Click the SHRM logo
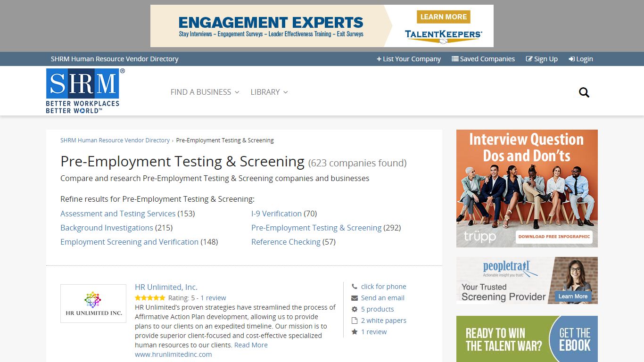 [85, 91]
